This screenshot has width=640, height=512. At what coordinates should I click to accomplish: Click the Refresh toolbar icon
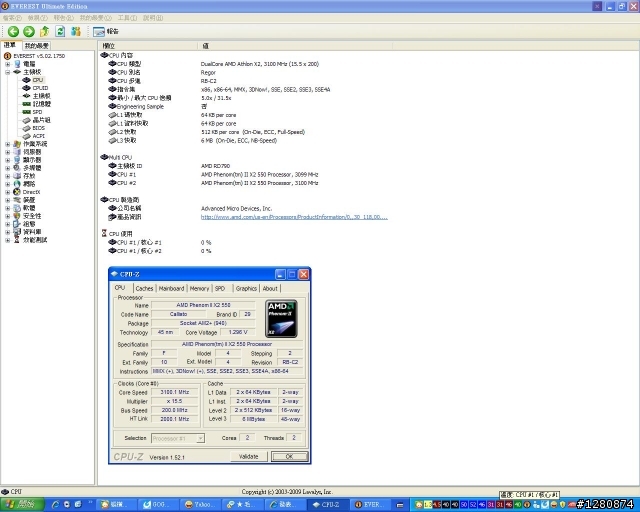point(60,31)
